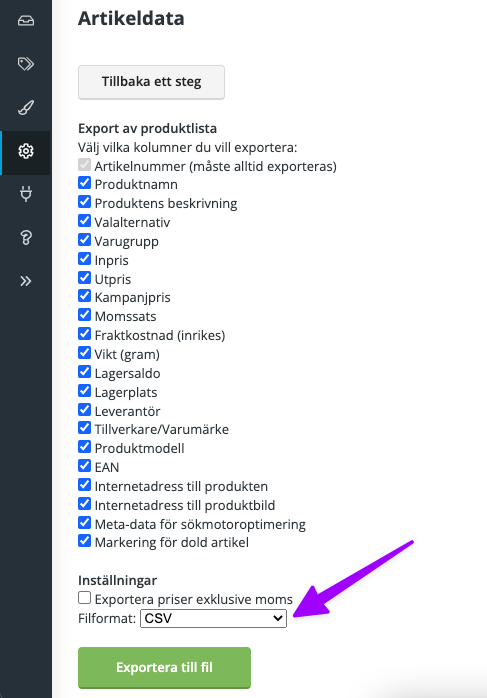Uncheck Markering för dold artikel

(84, 541)
